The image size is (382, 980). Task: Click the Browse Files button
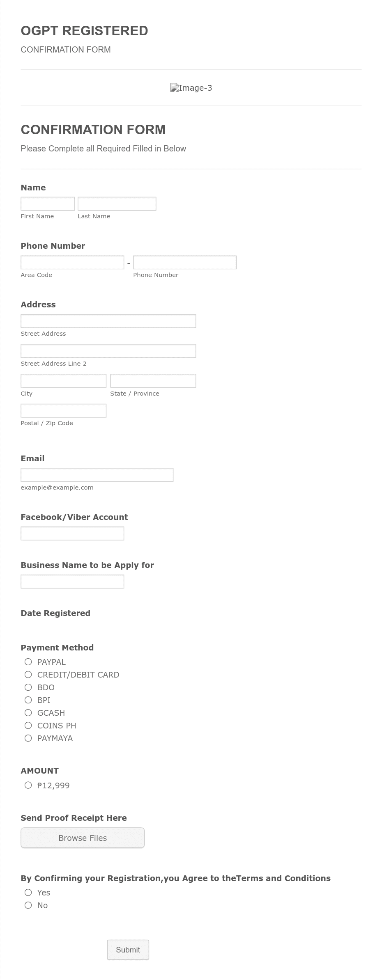(x=82, y=838)
